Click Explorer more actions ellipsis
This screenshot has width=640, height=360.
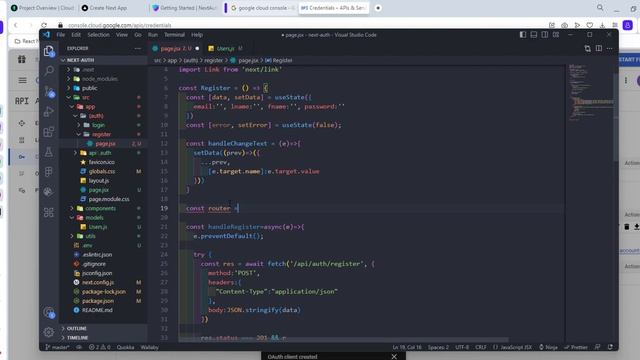(x=138, y=48)
